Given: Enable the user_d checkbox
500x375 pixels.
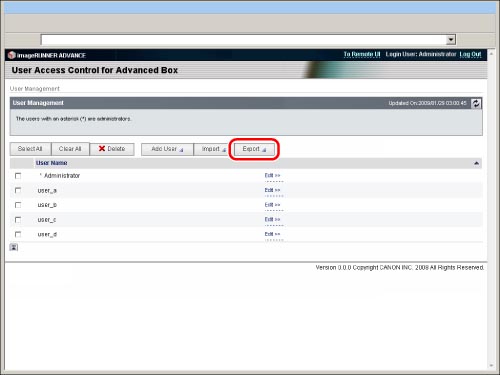Looking at the screenshot, I should (18, 234).
